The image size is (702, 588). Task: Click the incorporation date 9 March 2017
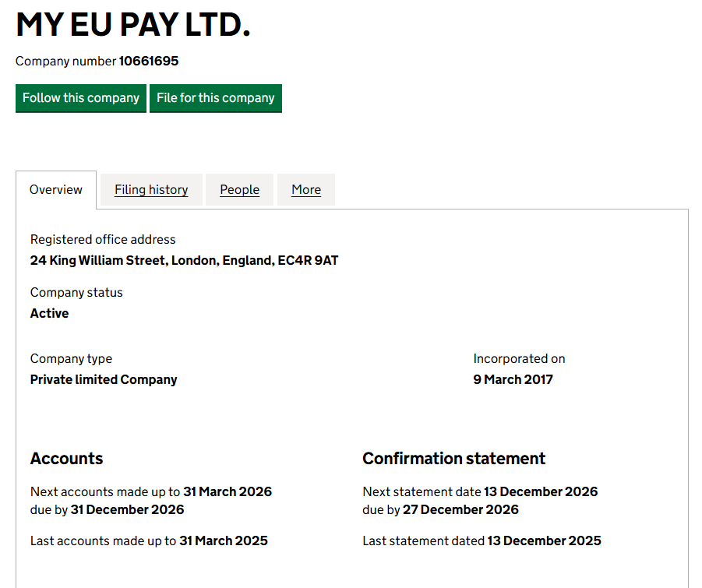point(513,379)
